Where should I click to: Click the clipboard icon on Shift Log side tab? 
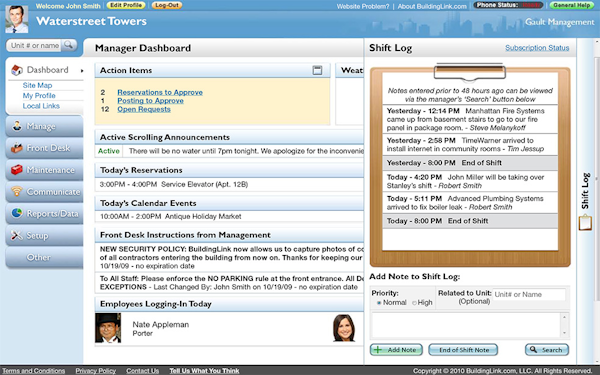pos(585,223)
